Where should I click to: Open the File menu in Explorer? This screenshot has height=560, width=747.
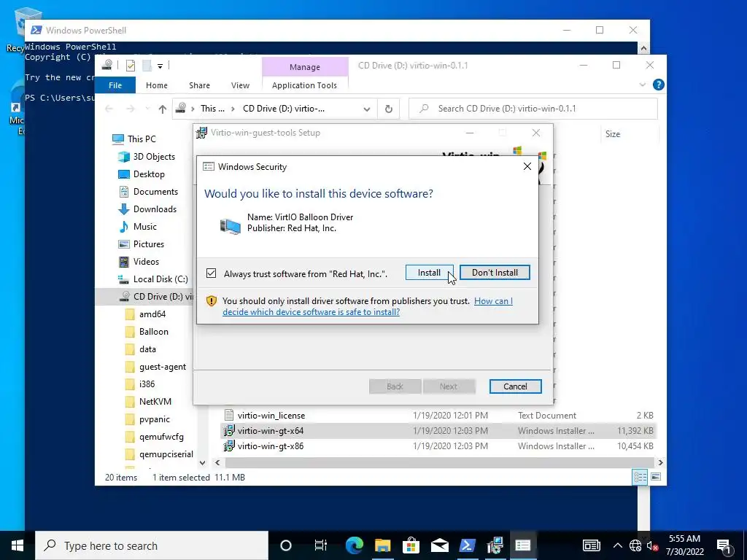(x=115, y=85)
